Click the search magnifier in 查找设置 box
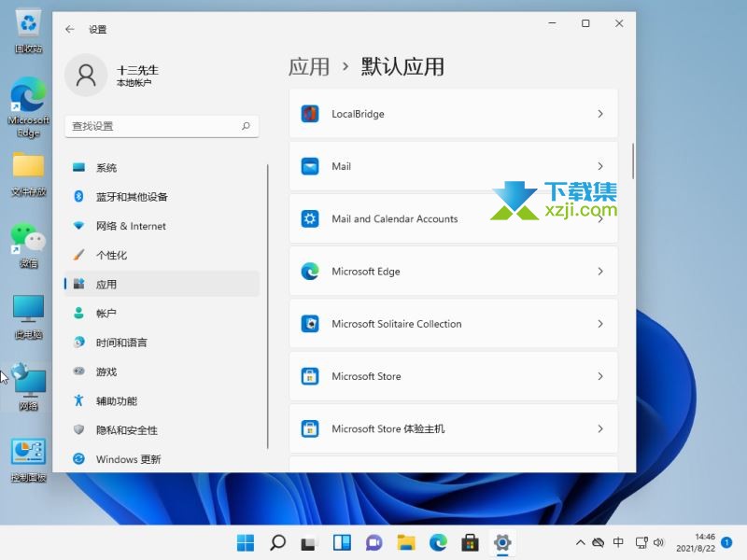 pos(246,126)
